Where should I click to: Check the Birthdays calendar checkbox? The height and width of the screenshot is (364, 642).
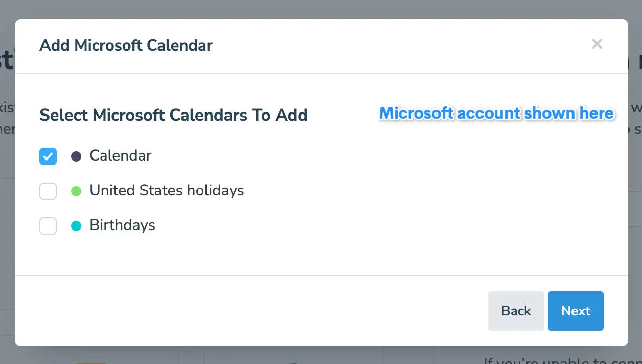tap(48, 225)
